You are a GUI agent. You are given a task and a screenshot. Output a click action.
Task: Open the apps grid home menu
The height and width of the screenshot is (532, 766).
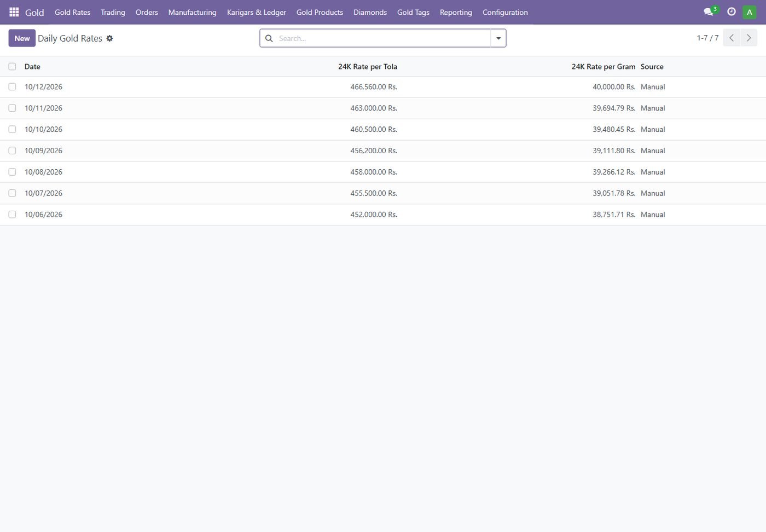pyautogui.click(x=14, y=12)
